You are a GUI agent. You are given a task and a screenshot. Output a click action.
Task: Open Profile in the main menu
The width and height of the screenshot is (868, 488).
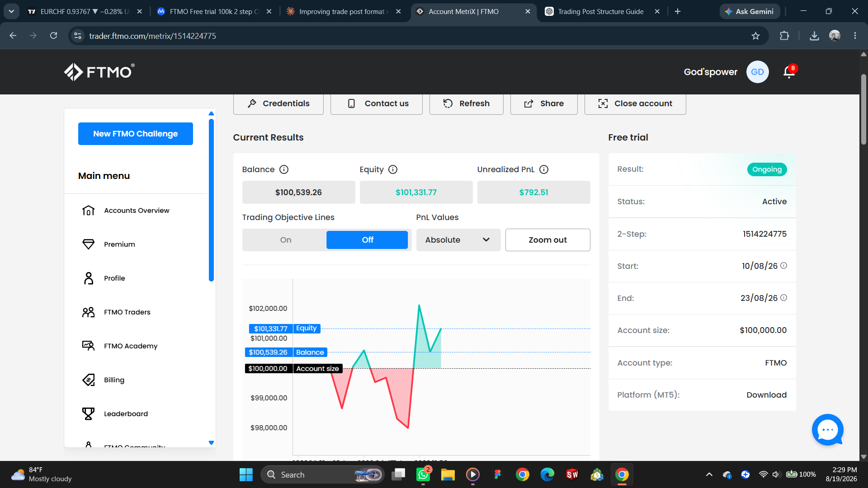tap(114, 278)
